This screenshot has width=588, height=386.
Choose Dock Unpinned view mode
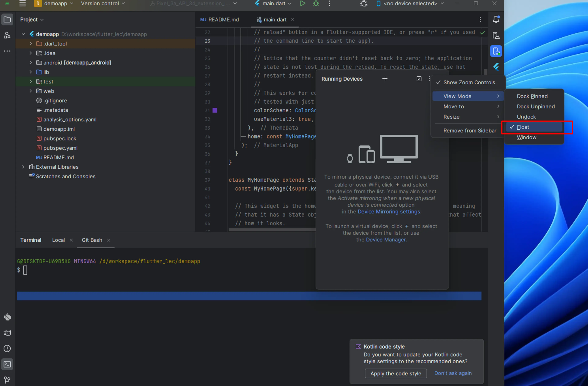(x=534, y=106)
